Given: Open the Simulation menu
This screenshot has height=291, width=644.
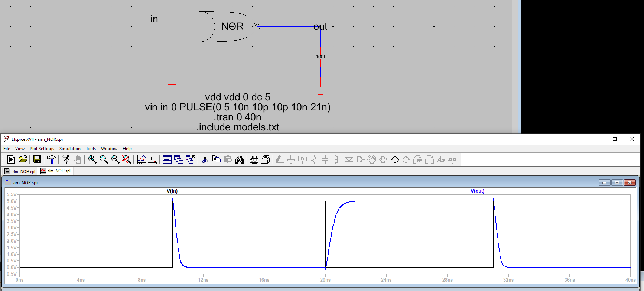Looking at the screenshot, I should (x=70, y=148).
